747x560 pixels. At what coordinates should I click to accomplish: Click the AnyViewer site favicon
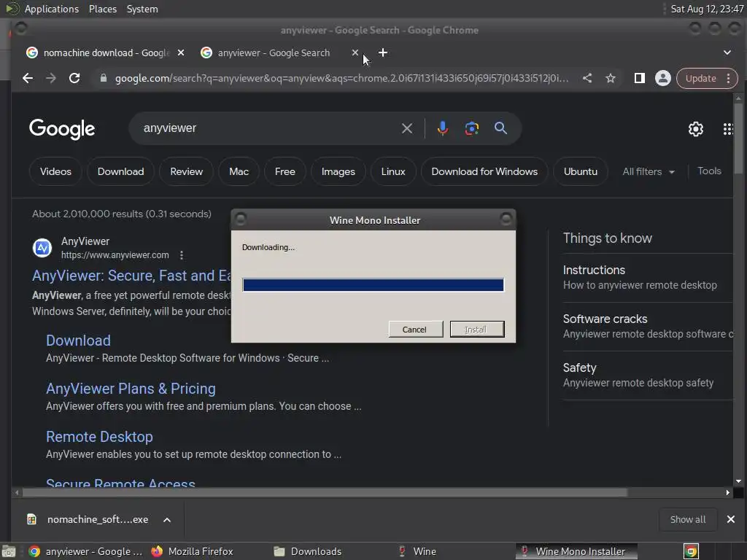click(42, 248)
